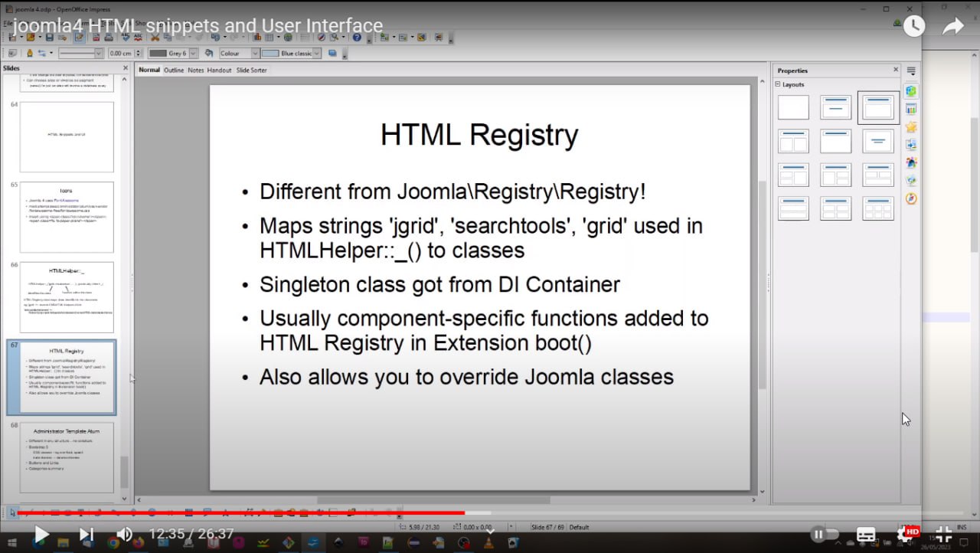The image size is (980, 553).
Task: Select slide 64 thumbnail
Action: (67, 137)
